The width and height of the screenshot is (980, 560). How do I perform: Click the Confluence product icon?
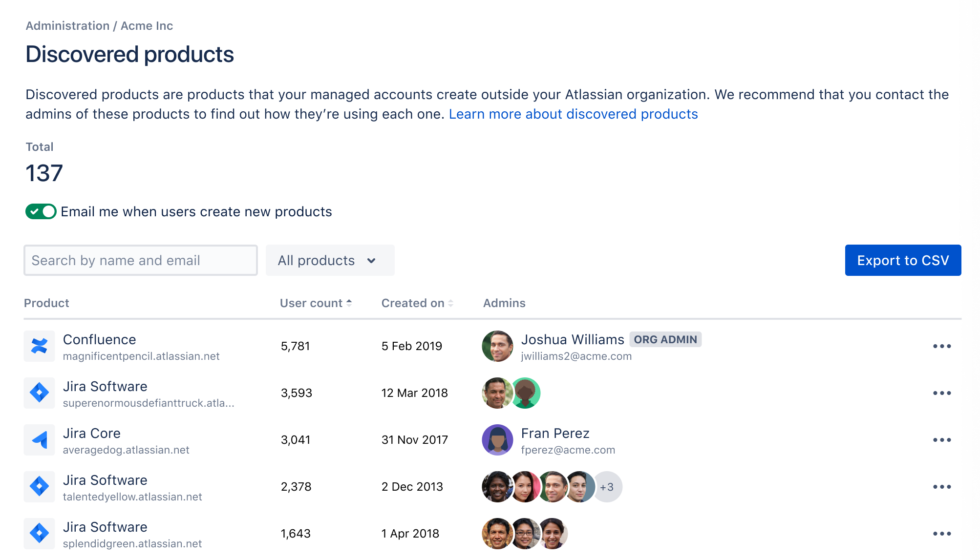point(39,346)
